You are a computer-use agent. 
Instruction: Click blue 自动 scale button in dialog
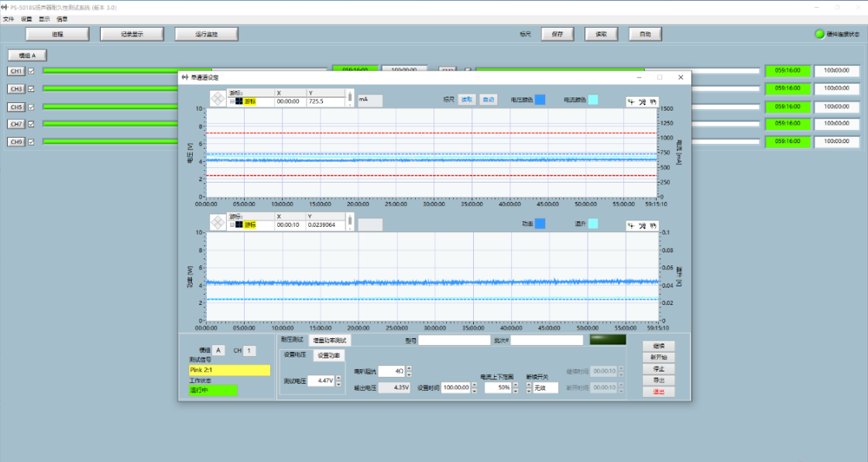click(489, 100)
